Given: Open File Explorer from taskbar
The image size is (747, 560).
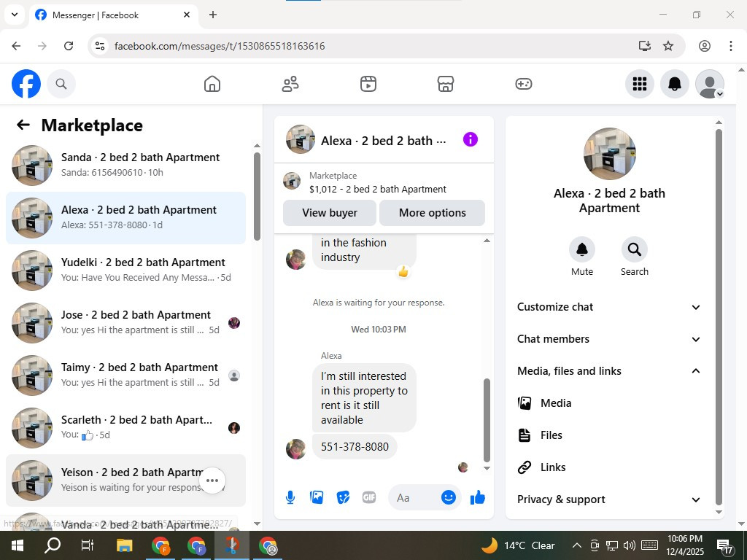Looking at the screenshot, I should tap(124, 545).
